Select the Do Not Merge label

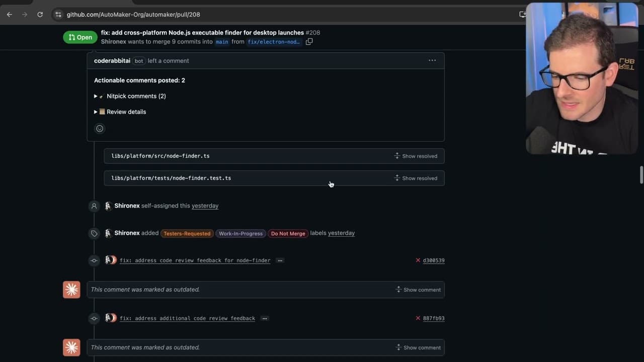click(288, 233)
